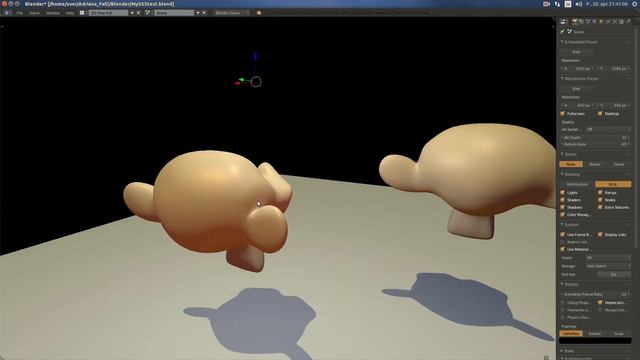640x360 pixels.
Task: Toggle the pin icon in Properties context row
Action: point(562,31)
